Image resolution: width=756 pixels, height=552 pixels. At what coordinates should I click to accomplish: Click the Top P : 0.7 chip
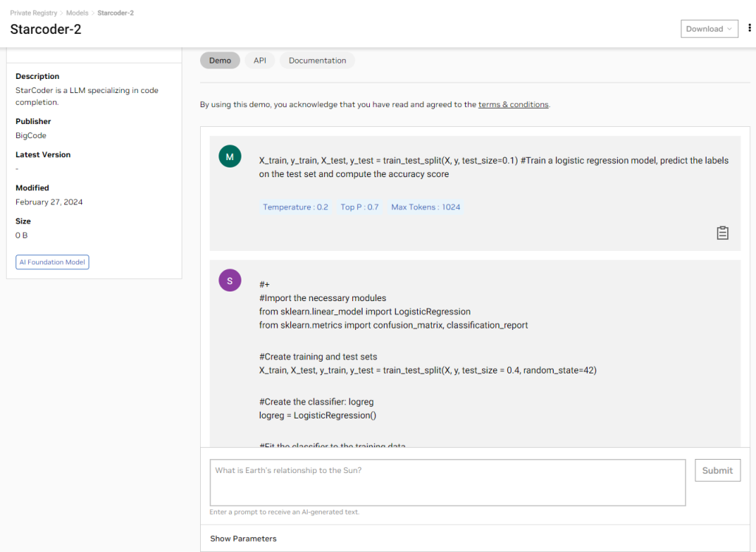[x=360, y=207]
